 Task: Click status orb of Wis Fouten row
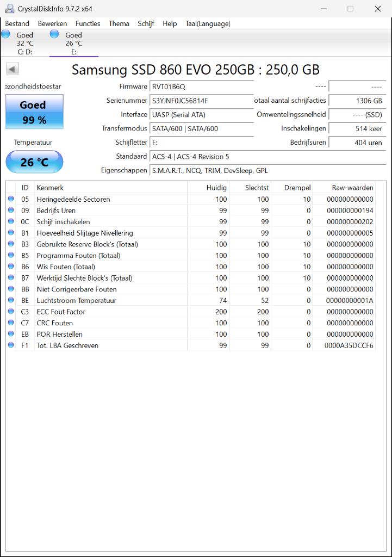[11, 267]
